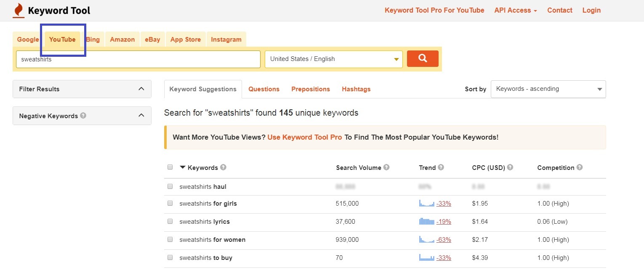The image size is (644, 270).
Task: Check the sweatshirts for girls checkbox
Action: [x=170, y=203]
